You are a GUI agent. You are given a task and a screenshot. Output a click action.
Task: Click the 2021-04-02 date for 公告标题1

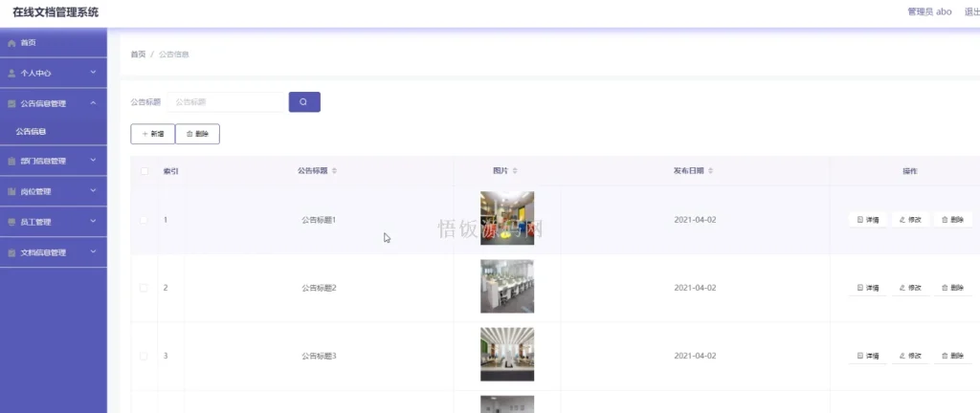click(695, 220)
